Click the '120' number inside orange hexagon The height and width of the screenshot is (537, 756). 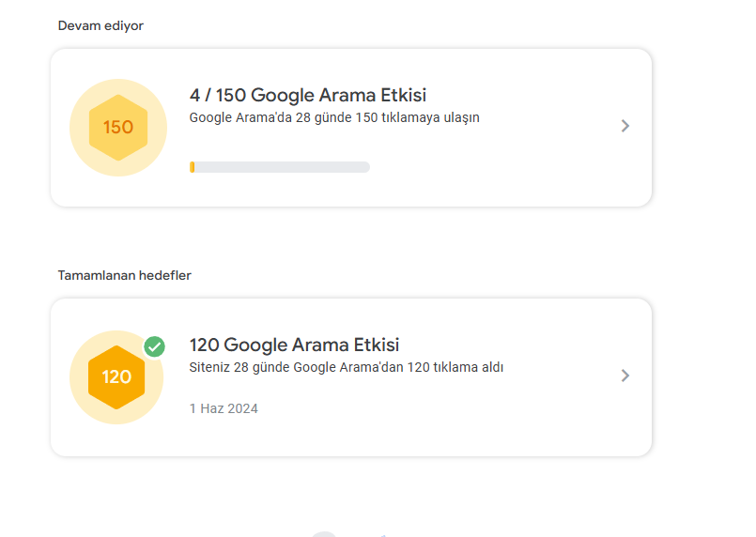click(x=116, y=377)
